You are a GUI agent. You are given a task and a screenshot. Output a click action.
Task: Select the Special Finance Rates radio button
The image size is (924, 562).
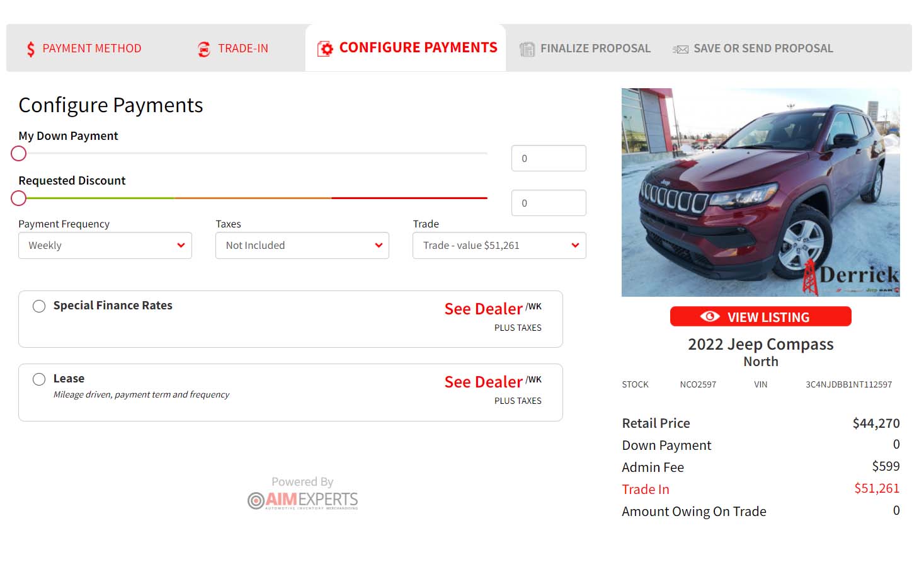pos(39,306)
